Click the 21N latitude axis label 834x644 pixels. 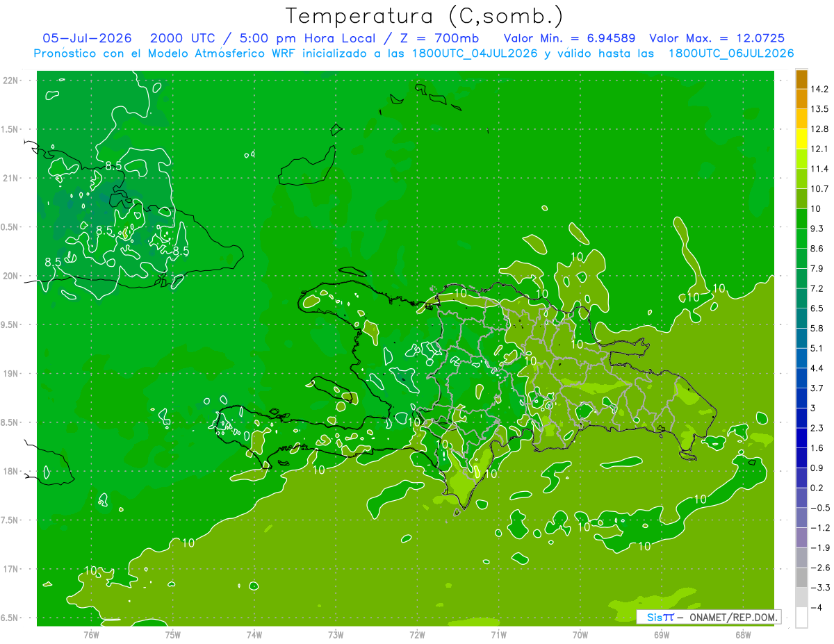[x=11, y=178]
